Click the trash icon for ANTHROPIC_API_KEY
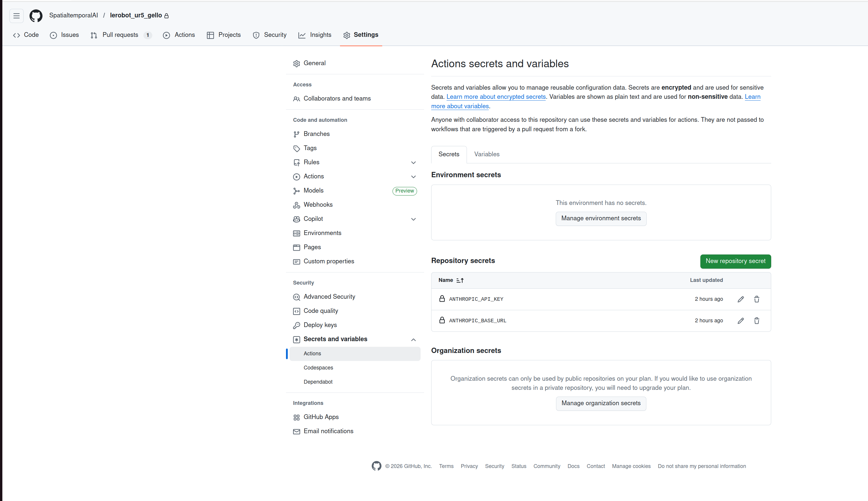Image resolution: width=868 pixels, height=501 pixels. pyautogui.click(x=756, y=299)
